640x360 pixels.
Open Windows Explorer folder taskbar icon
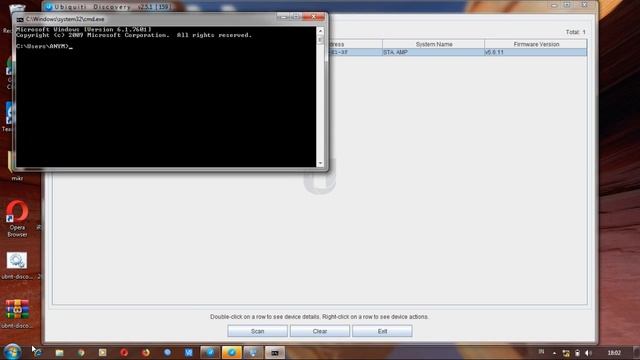60,352
